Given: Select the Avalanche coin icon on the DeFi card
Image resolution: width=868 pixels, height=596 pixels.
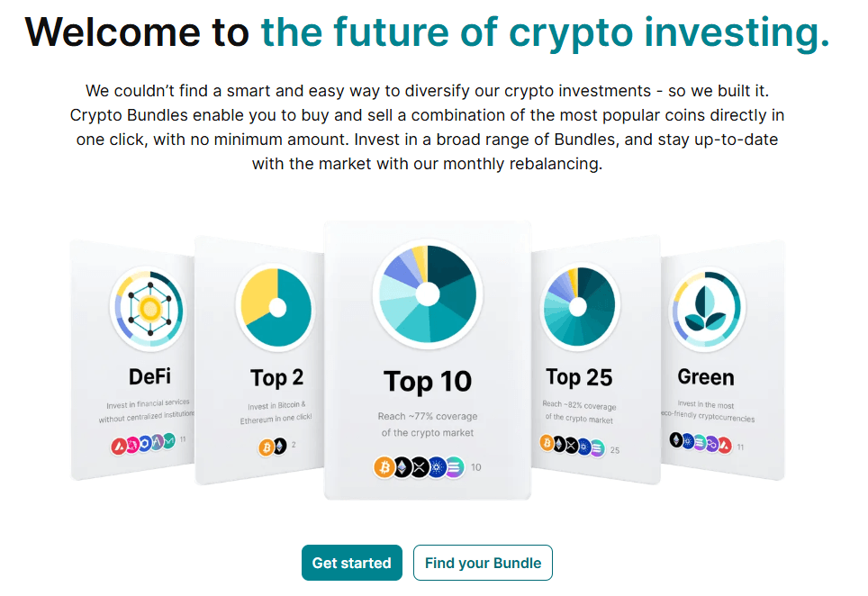Looking at the screenshot, I should pos(119,445).
